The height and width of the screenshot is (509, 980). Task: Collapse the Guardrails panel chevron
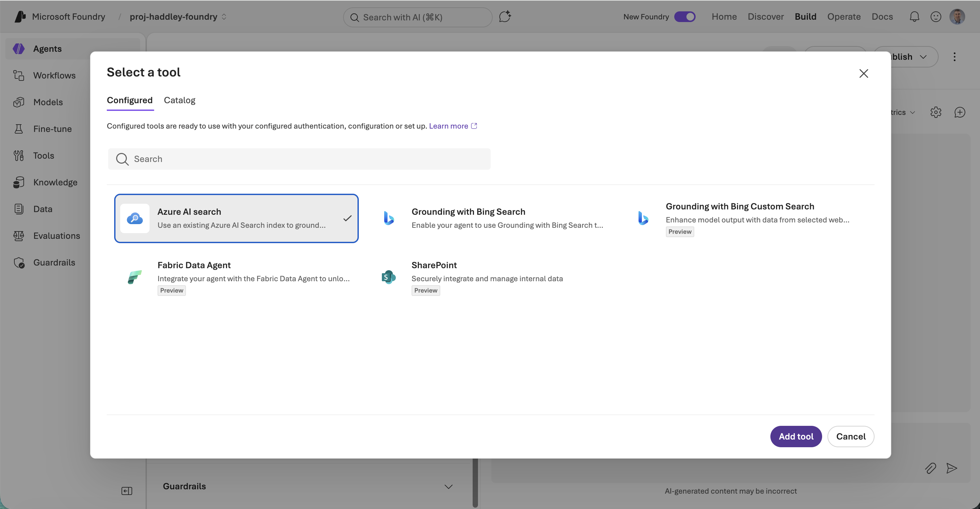[x=448, y=487]
